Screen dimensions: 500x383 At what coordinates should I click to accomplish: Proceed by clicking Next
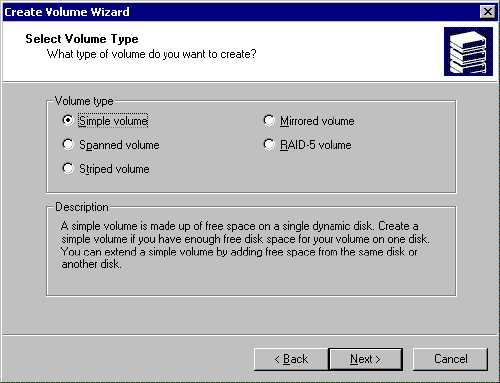tap(365, 359)
